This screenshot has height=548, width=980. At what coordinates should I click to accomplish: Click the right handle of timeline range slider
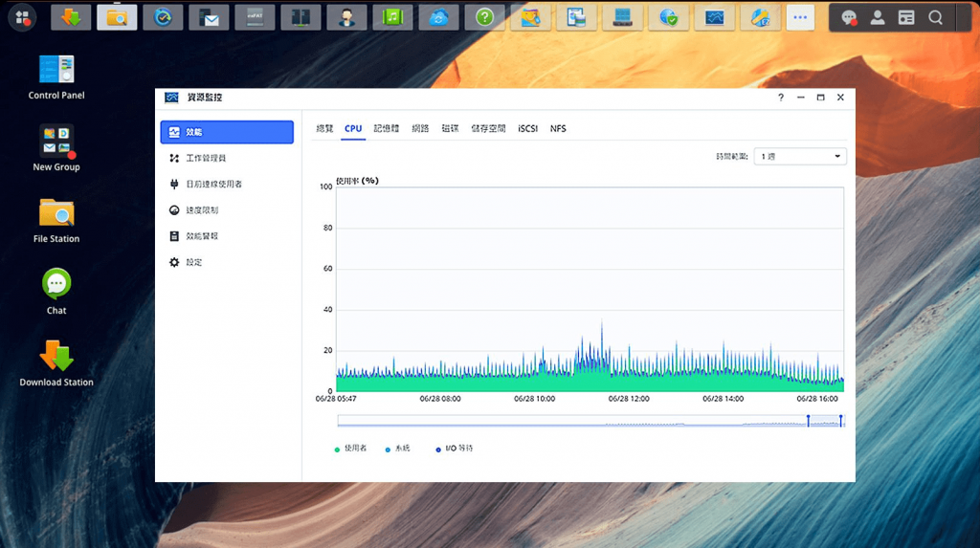841,420
